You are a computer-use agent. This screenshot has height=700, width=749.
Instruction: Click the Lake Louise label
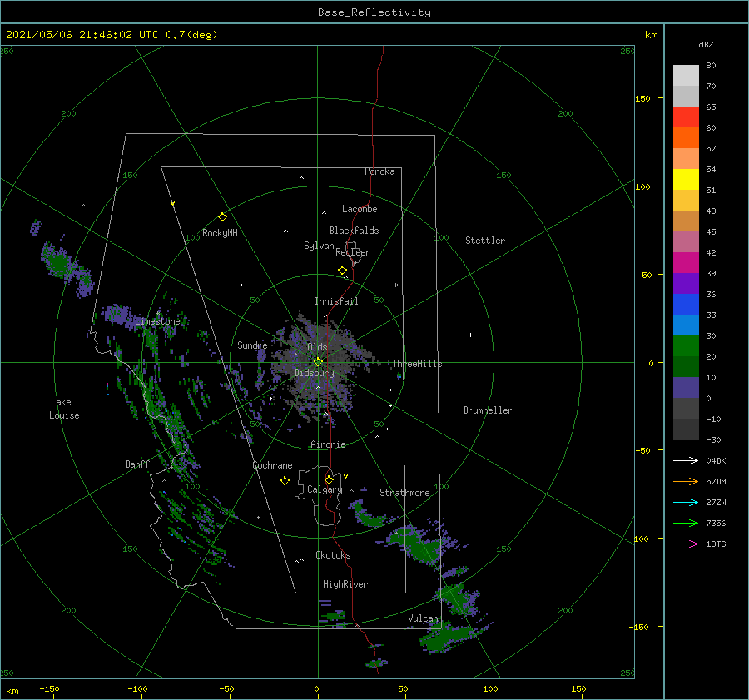[x=64, y=409]
